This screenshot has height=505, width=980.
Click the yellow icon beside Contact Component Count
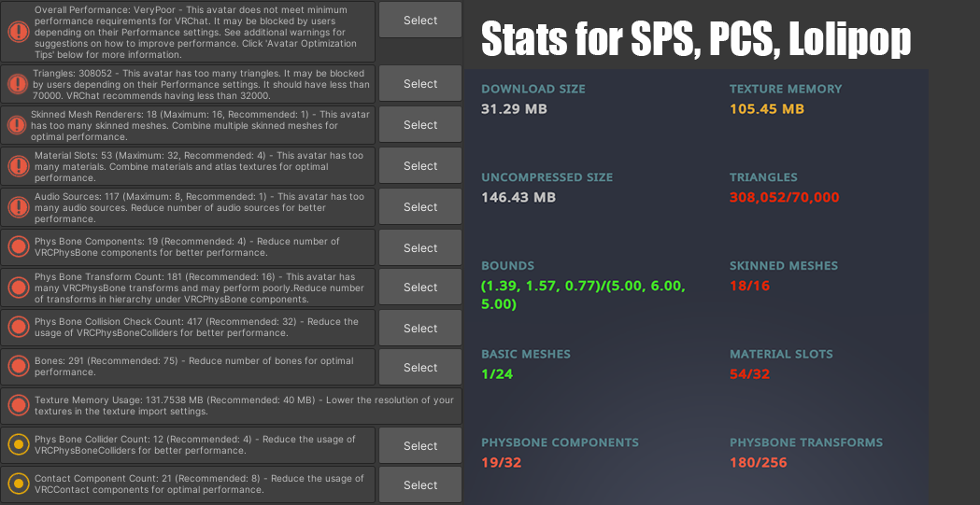coord(19,484)
